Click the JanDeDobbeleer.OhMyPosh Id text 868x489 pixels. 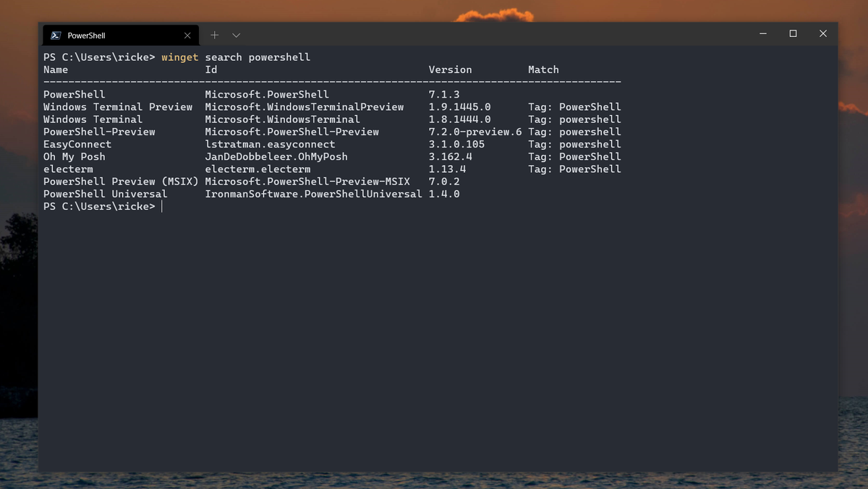point(277,156)
